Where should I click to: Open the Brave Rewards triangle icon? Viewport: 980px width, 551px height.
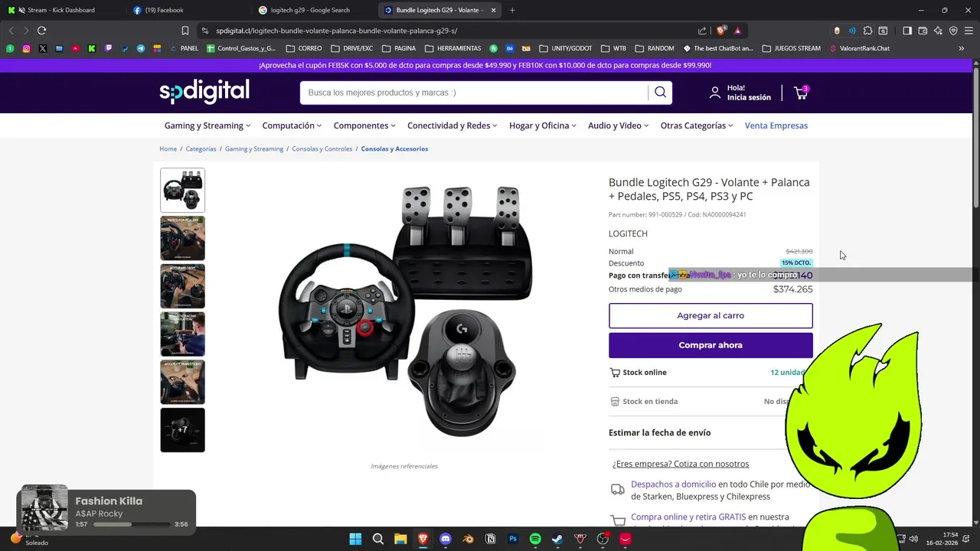coord(737,31)
